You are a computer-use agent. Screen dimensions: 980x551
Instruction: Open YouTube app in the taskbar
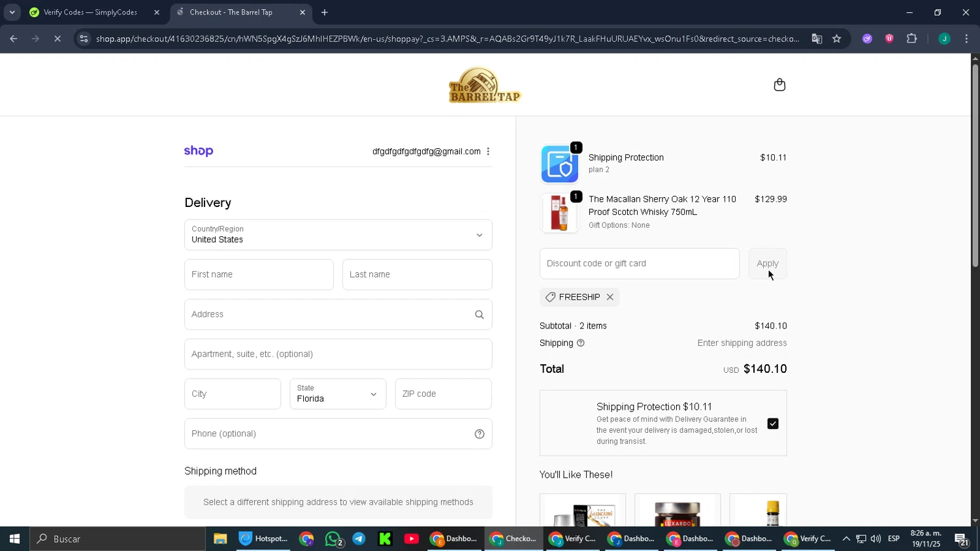[x=412, y=539]
